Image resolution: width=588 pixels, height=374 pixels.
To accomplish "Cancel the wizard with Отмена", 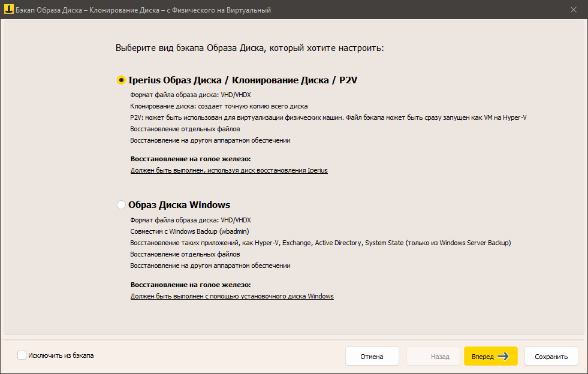I will 372,356.
